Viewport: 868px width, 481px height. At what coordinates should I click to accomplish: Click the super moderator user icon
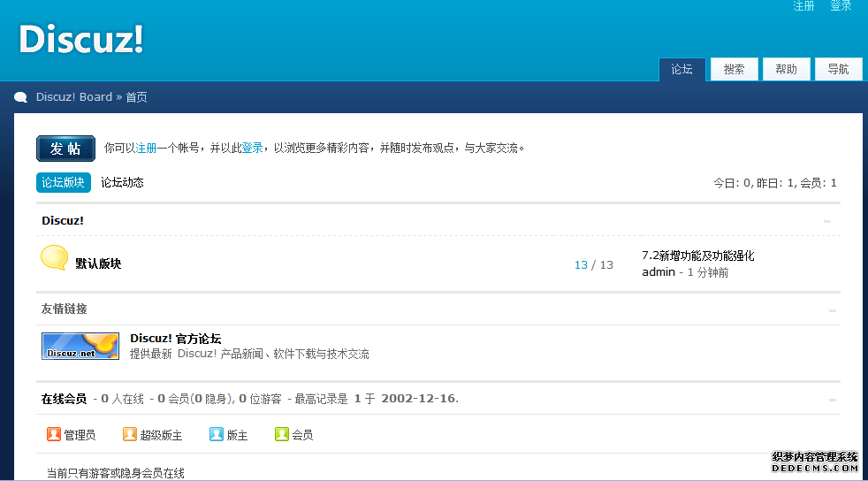point(130,434)
